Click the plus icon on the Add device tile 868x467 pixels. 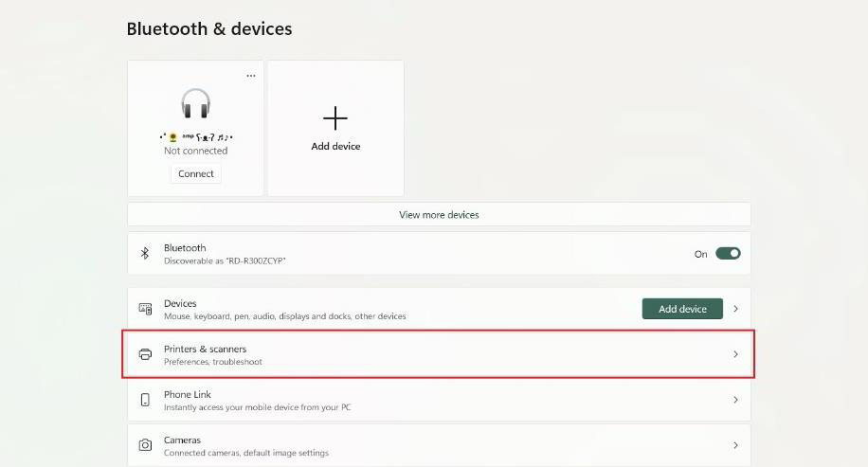click(335, 117)
